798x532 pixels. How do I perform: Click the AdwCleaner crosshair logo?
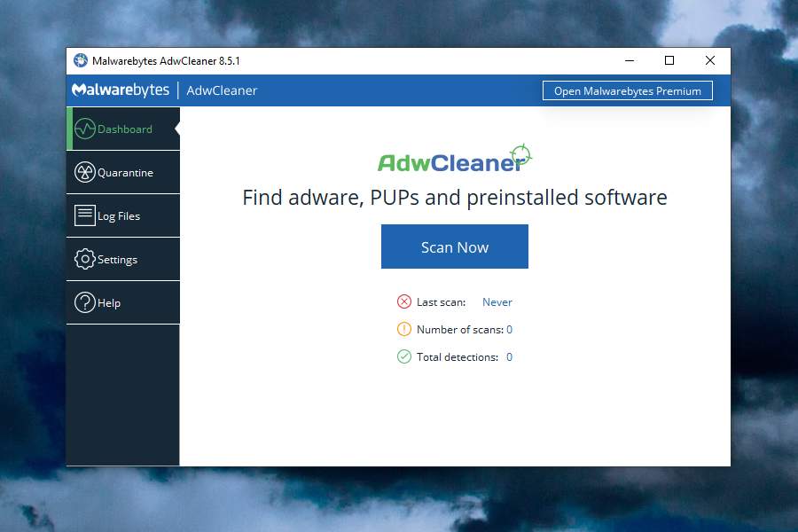(x=455, y=160)
